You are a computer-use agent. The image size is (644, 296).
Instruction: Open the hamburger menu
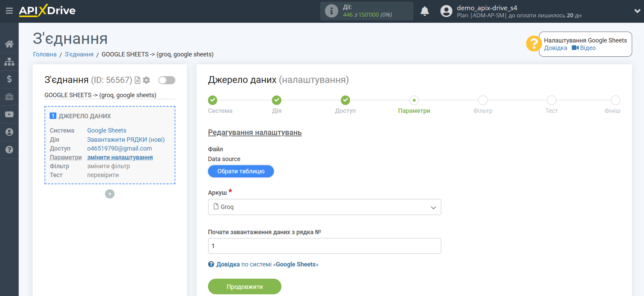tap(9, 11)
